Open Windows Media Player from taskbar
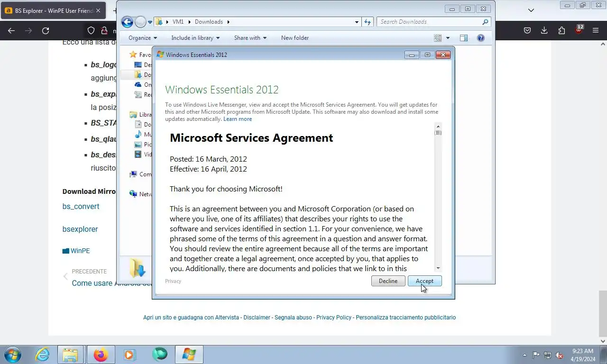The width and height of the screenshot is (607, 364). [129, 355]
